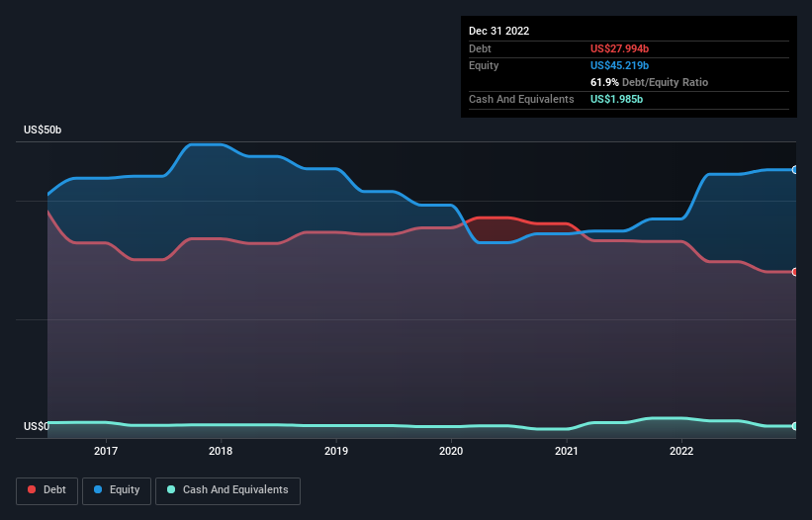Toggle the Debt series legend button
This screenshot has width=812, height=520.
(47, 490)
